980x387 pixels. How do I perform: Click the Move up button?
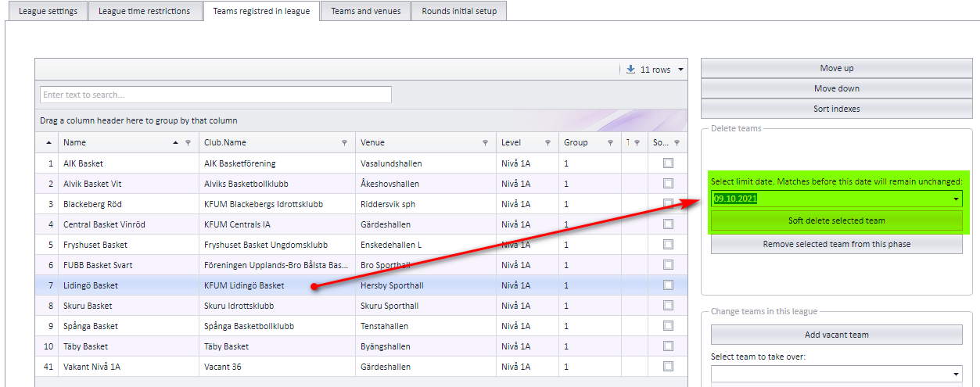836,68
